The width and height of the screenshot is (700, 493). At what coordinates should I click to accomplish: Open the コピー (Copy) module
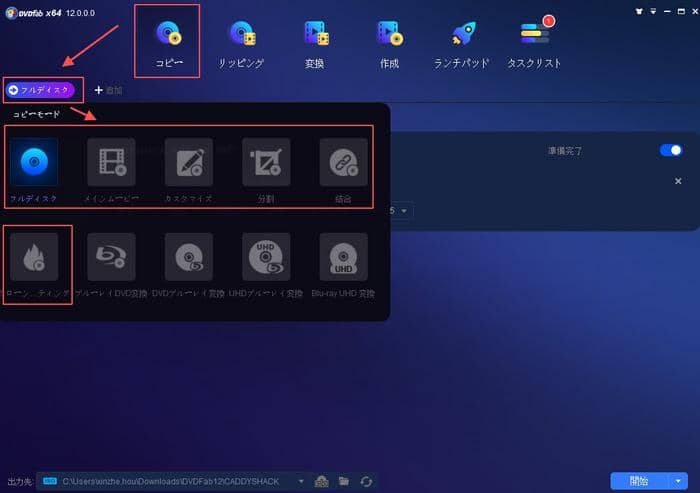coord(167,42)
